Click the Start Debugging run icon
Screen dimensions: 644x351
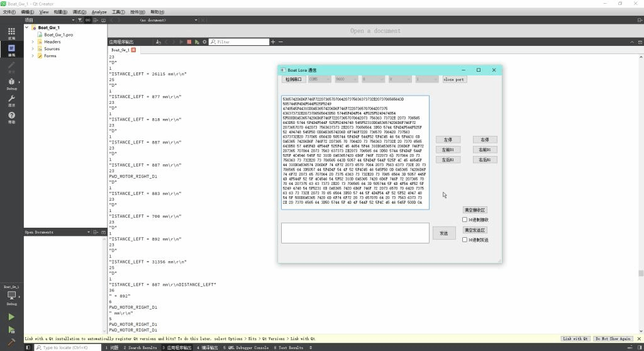click(x=11, y=330)
